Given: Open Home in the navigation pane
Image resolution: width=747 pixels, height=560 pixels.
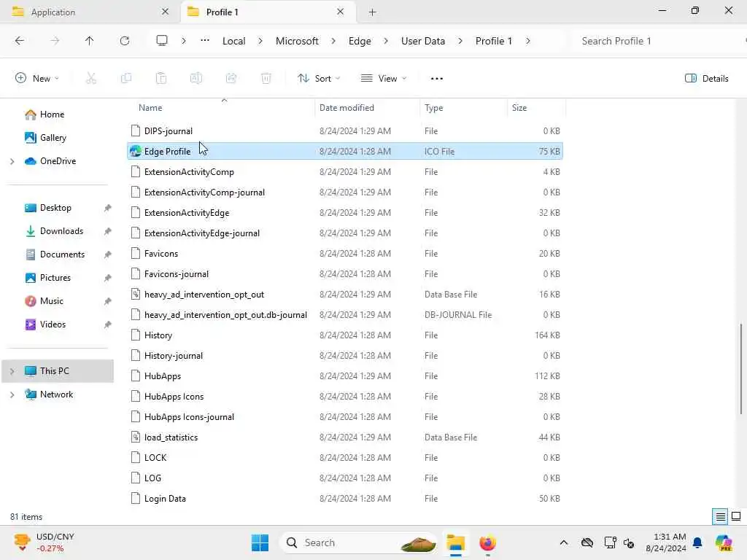Looking at the screenshot, I should tap(52, 114).
